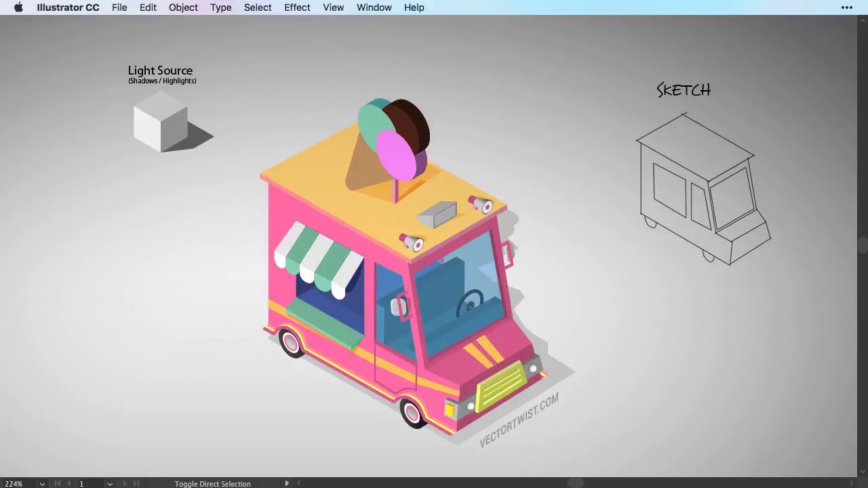Go to first artboard button
Screen dimensions: 868x488
click(x=57, y=483)
